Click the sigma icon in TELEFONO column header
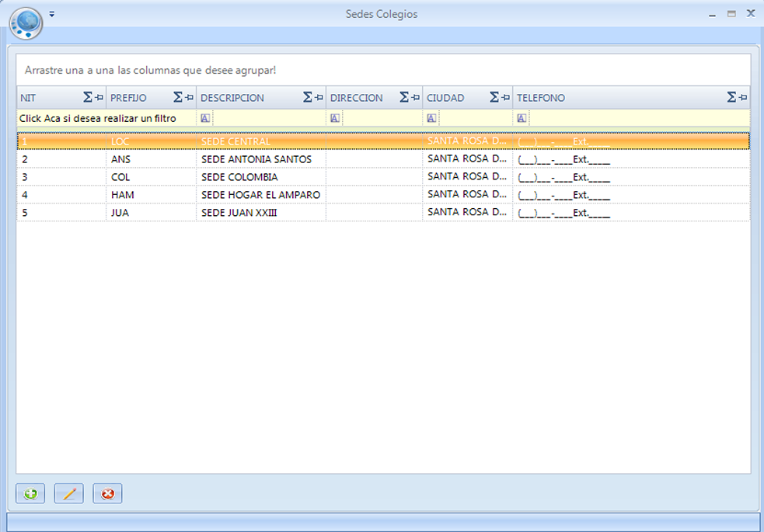The width and height of the screenshot is (764, 532). click(731, 98)
